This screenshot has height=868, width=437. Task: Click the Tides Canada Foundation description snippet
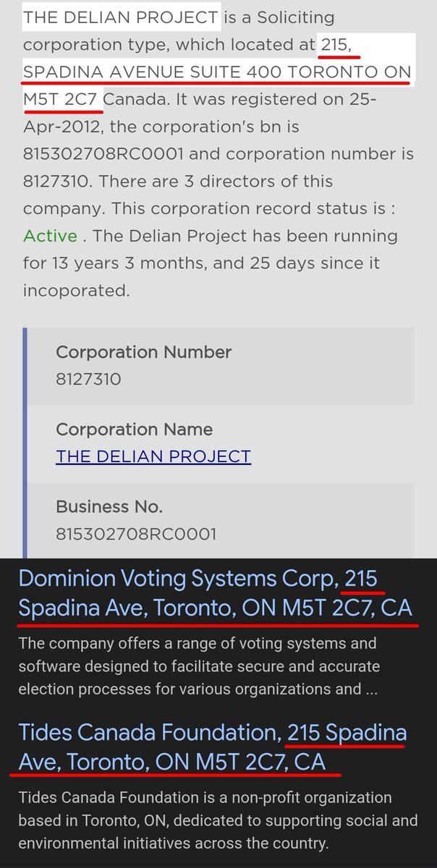tap(217, 820)
